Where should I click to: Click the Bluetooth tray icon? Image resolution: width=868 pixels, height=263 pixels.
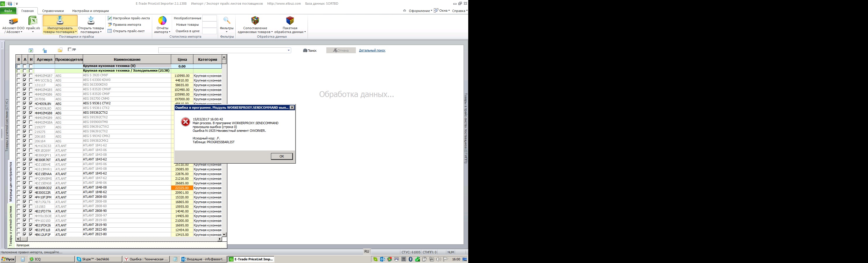point(410,259)
